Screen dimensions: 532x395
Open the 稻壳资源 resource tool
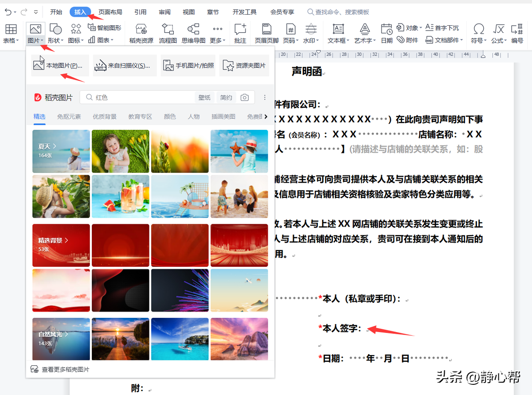(142, 33)
